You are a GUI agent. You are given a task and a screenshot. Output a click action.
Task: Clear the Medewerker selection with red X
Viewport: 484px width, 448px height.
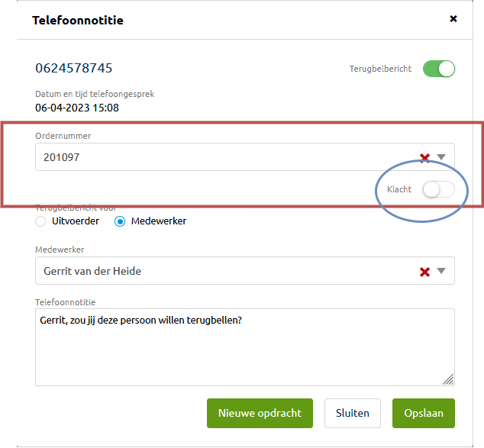[424, 272]
